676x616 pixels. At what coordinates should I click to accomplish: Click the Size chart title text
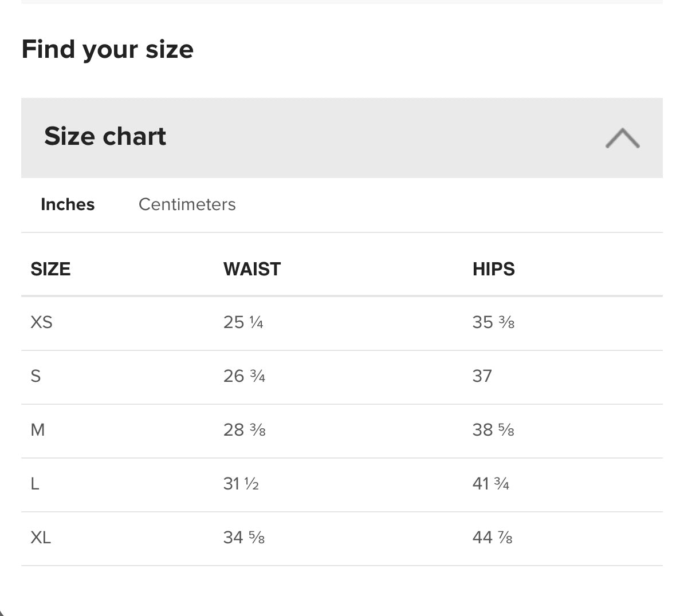105,137
